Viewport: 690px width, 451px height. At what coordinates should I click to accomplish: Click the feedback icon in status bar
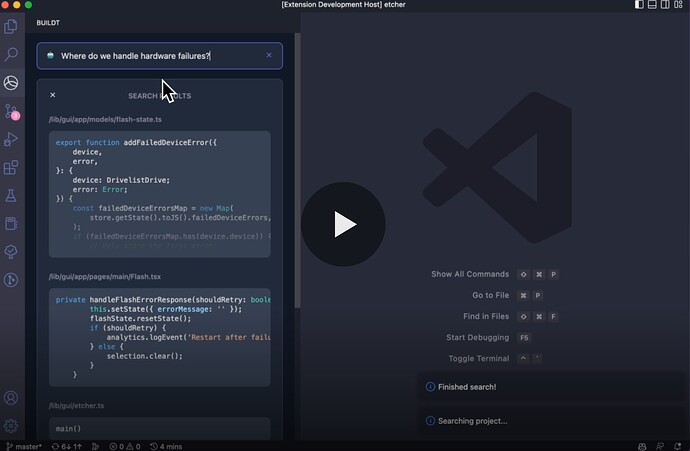click(660, 446)
